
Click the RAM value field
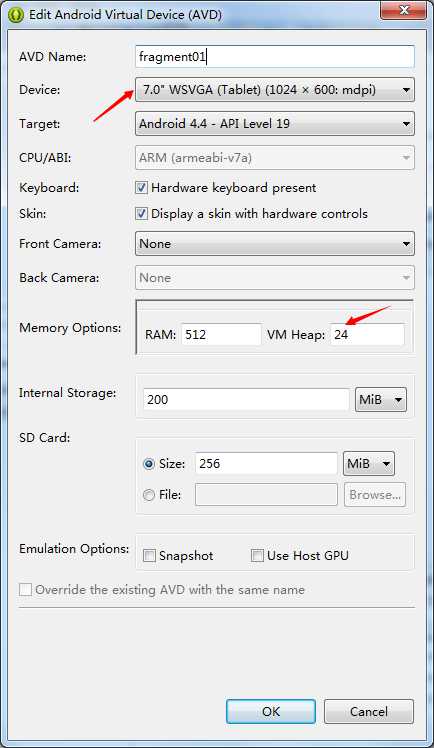(221, 334)
